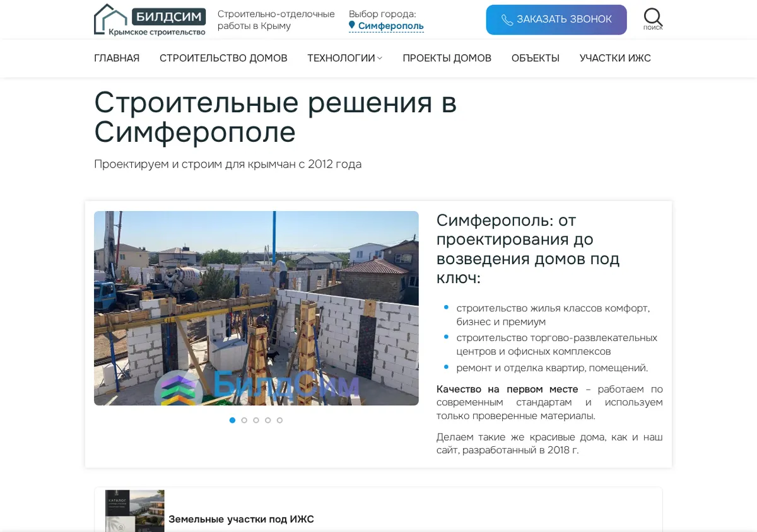Open УЧАСТКИ ИЖС menu item
This screenshot has height=532, width=757.
[x=615, y=58]
